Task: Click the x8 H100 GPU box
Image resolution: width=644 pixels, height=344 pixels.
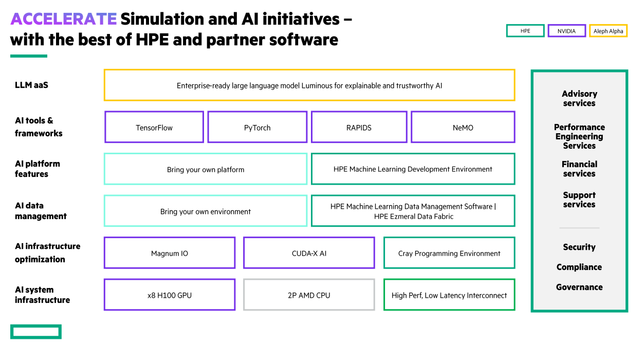Action: 169,294
